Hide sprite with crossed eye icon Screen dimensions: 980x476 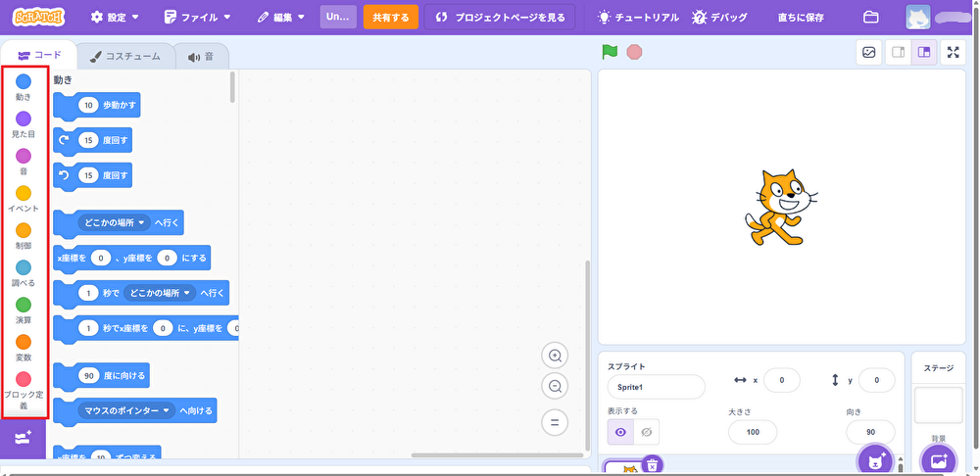click(x=646, y=432)
